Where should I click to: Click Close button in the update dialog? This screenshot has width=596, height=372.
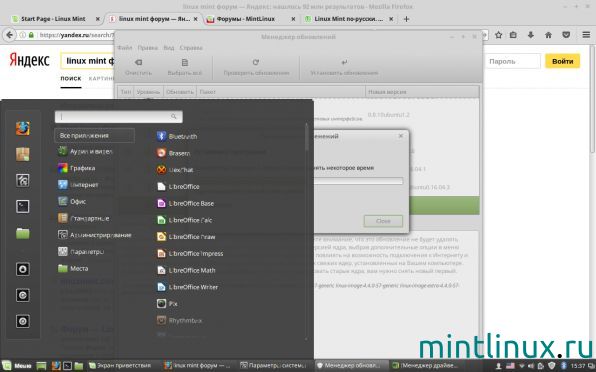pyautogui.click(x=383, y=221)
